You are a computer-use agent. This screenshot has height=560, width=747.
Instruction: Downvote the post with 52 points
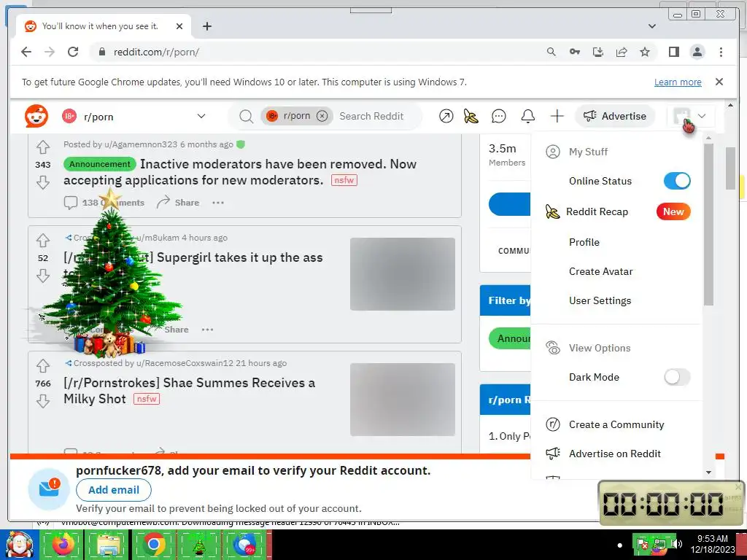point(43,276)
